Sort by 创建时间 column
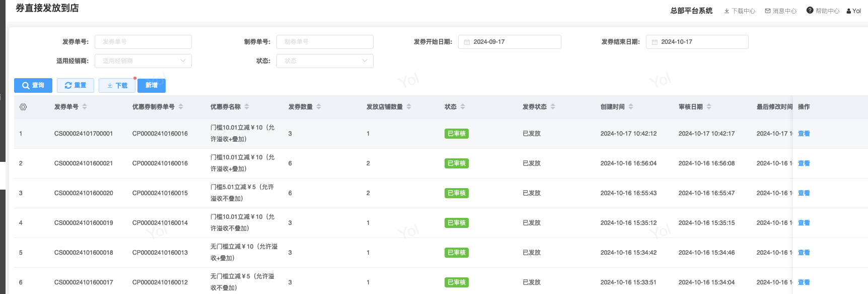Image resolution: width=868 pixels, height=294 pixels. [631, 107]
